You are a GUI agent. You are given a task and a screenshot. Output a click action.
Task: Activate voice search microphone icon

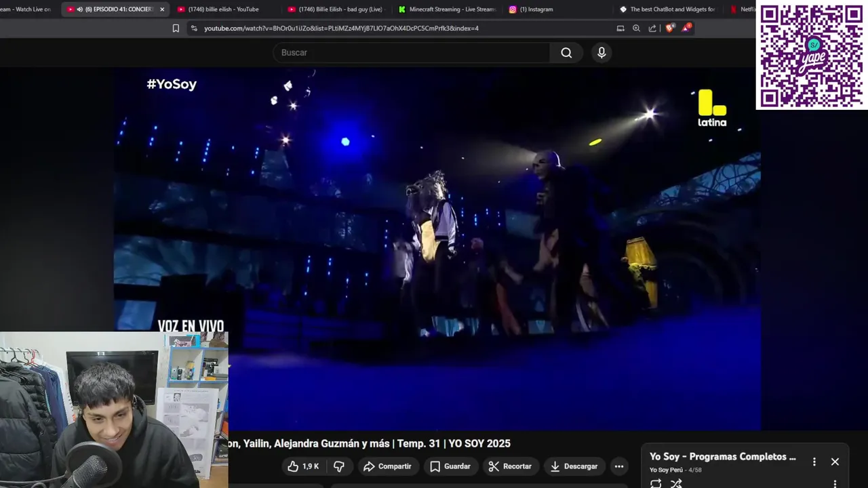(601, 53)
